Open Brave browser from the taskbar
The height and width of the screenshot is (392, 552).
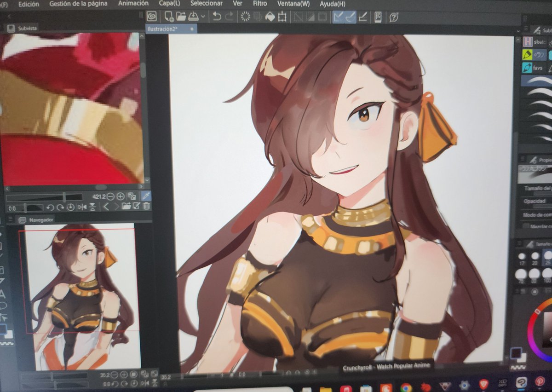coord(483,384)
